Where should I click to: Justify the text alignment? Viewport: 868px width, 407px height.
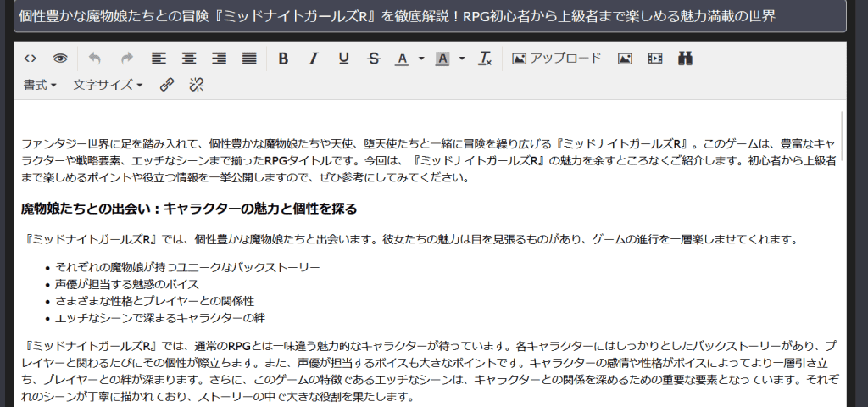point(250,59)
